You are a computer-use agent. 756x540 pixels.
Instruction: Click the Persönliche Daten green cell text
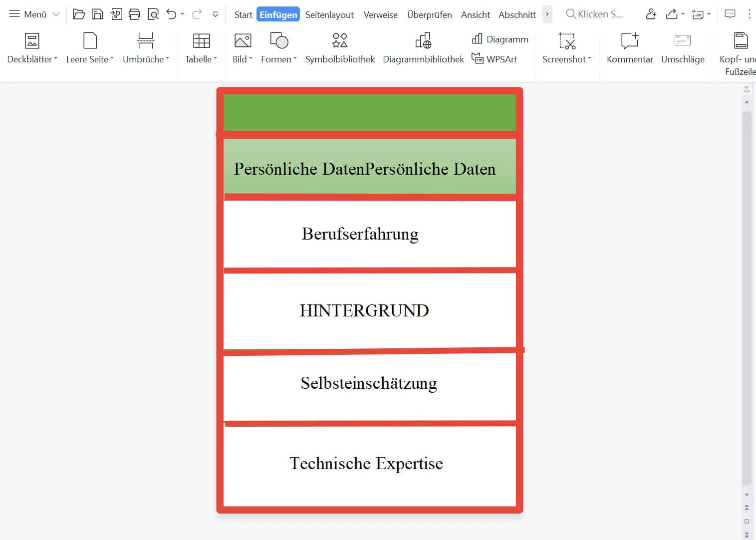pos(365,169)
